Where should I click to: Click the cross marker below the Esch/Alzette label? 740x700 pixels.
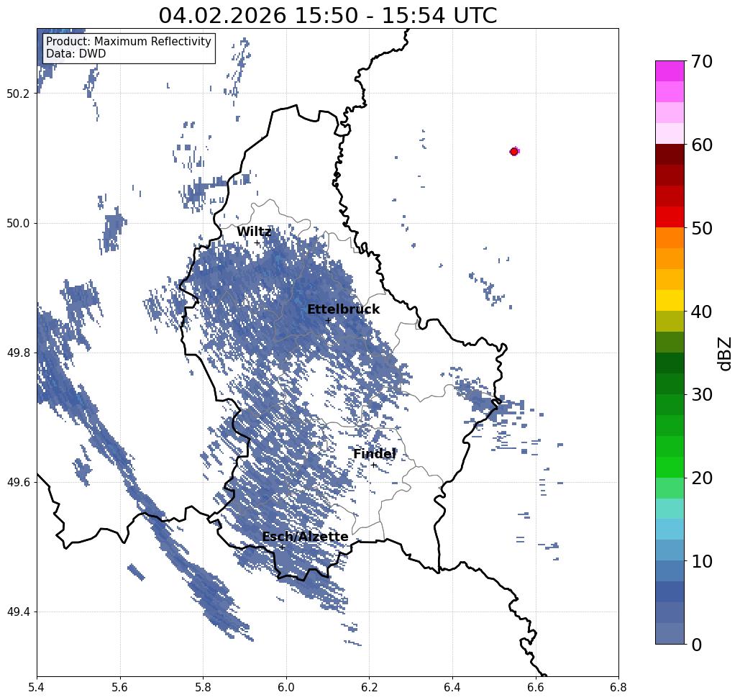(282, 547)
